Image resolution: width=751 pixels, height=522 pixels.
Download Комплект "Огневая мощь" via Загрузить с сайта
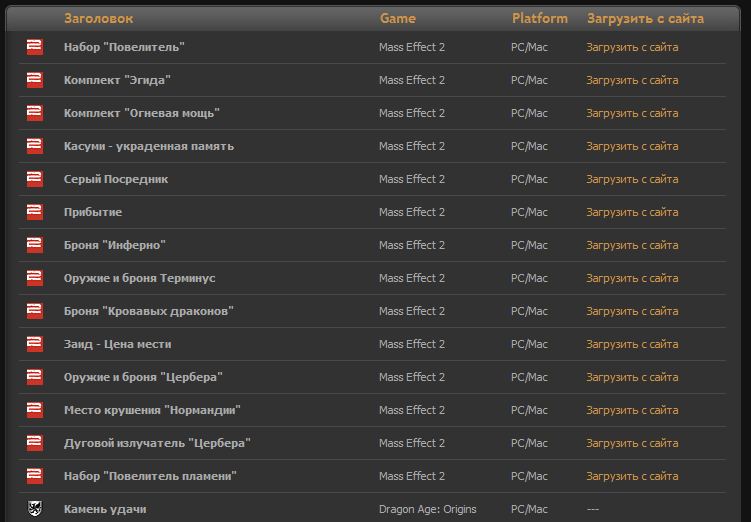(x=632, y=113)
